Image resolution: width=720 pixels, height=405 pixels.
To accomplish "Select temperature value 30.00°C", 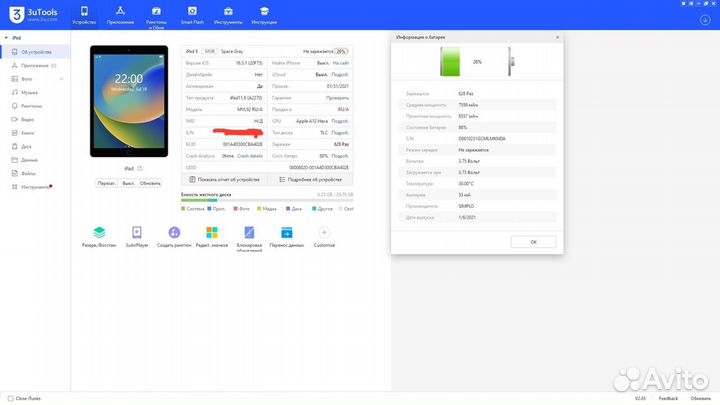I will tap(466, 184).
